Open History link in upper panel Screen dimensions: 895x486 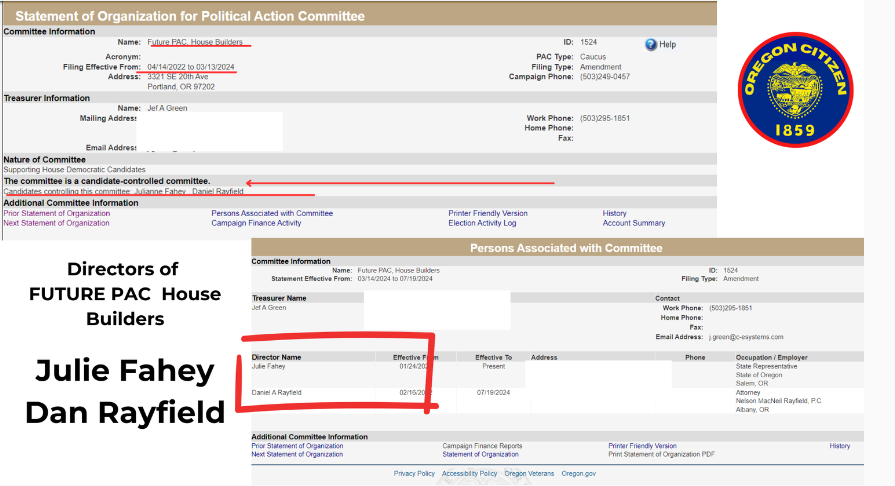(x=614, y=213)
